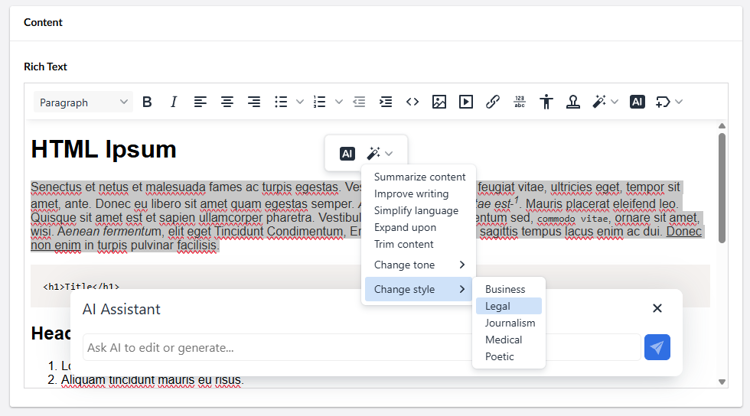The width and height of the screenshot is (750, 416).
Task: Align text right
Action: pyautogui.click(x=254, y=102)
